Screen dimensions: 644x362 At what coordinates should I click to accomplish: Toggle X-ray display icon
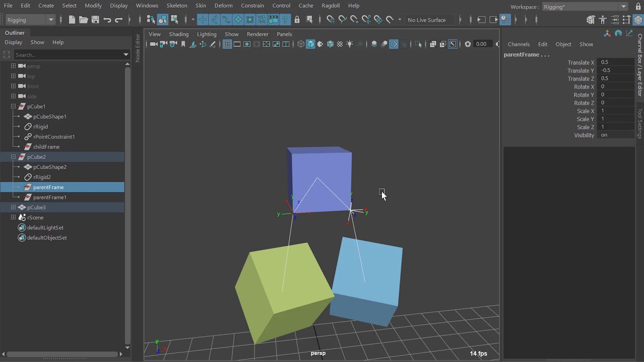point(433,44)
